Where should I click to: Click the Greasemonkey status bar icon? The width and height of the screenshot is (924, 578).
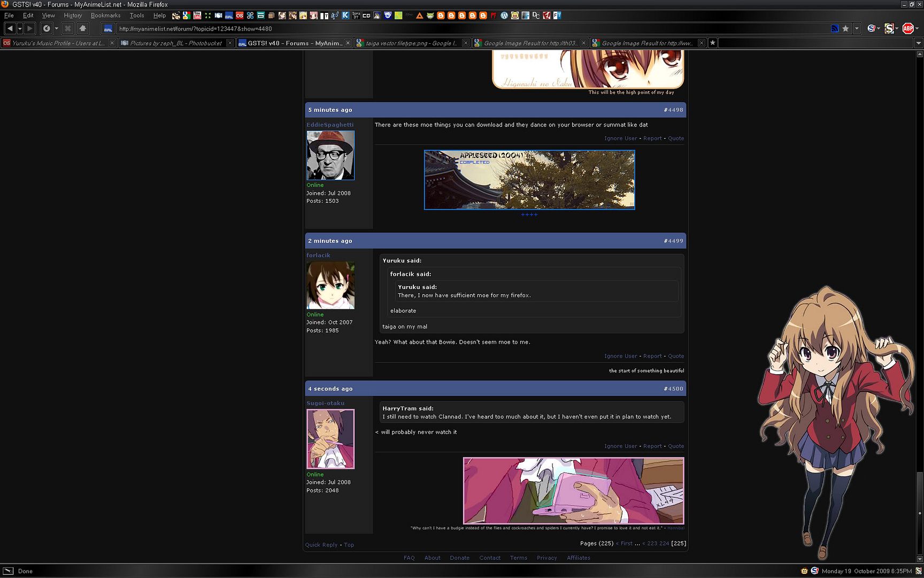coord(804,571)
